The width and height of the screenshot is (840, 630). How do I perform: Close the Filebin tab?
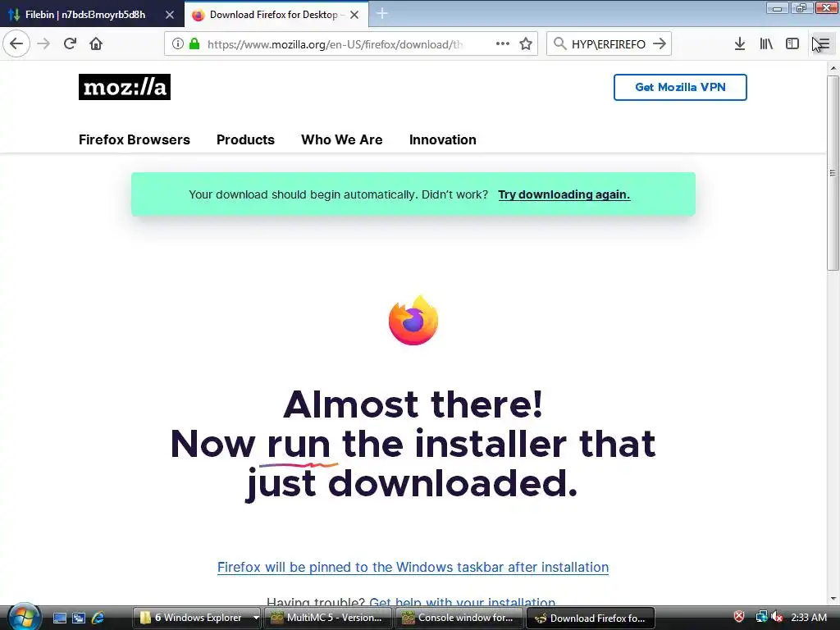pyautogui.click(x=169, y=15)
